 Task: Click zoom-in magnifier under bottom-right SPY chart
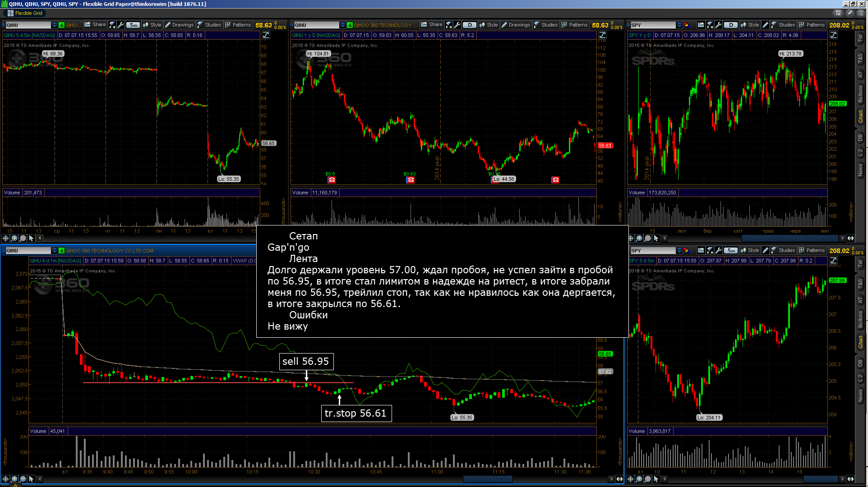tap(639, 479)
